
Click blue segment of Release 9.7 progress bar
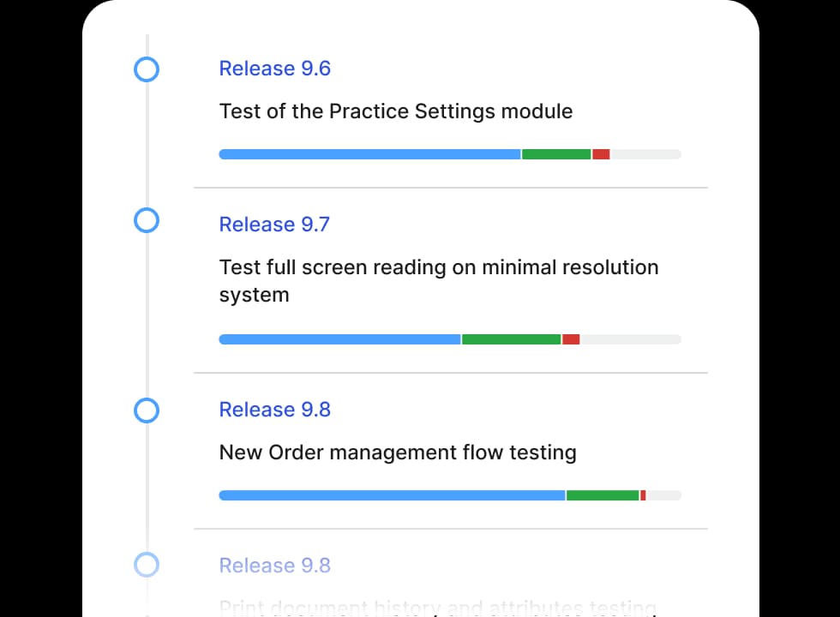pyautogui.click(x=339, y=339)
